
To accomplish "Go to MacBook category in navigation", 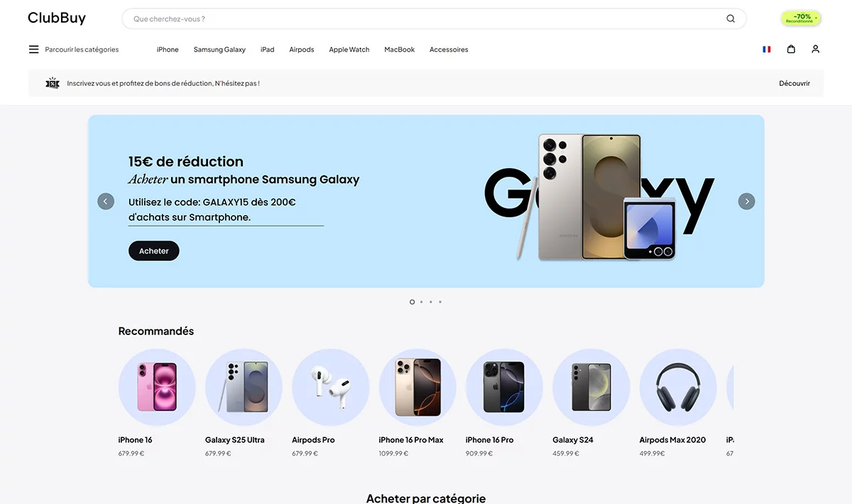I will point(399,50).
